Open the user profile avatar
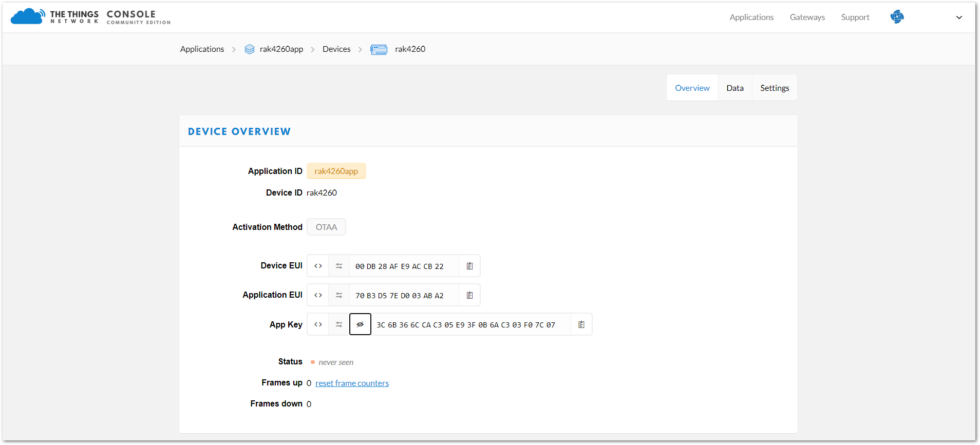This screenshot has width=980, height=445. (x=897, y=17)
